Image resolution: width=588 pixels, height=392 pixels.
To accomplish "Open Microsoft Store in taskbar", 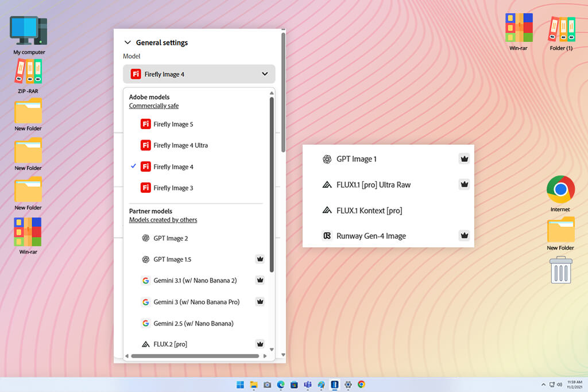I will click(295, 385).
